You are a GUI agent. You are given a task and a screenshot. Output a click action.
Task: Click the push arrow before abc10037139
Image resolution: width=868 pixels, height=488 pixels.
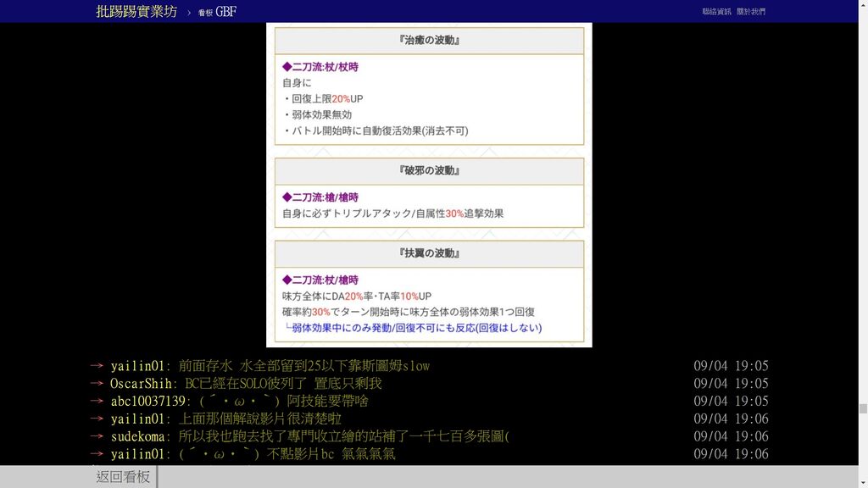click(x=97, y=401)
